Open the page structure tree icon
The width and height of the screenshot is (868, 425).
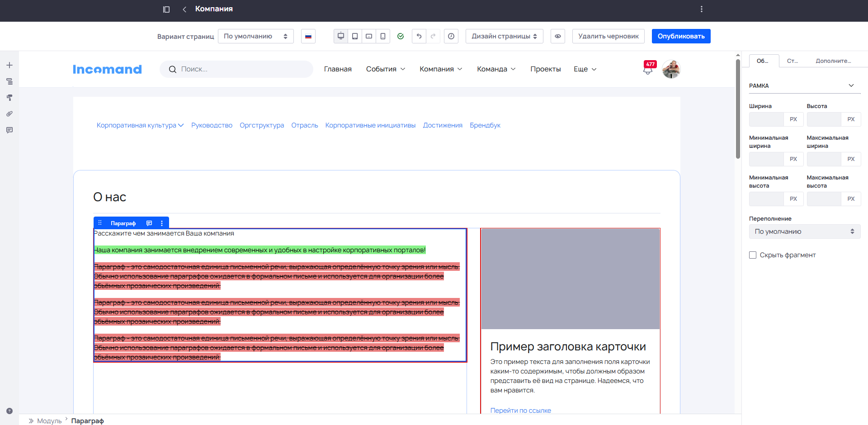[x=9, y=81]
